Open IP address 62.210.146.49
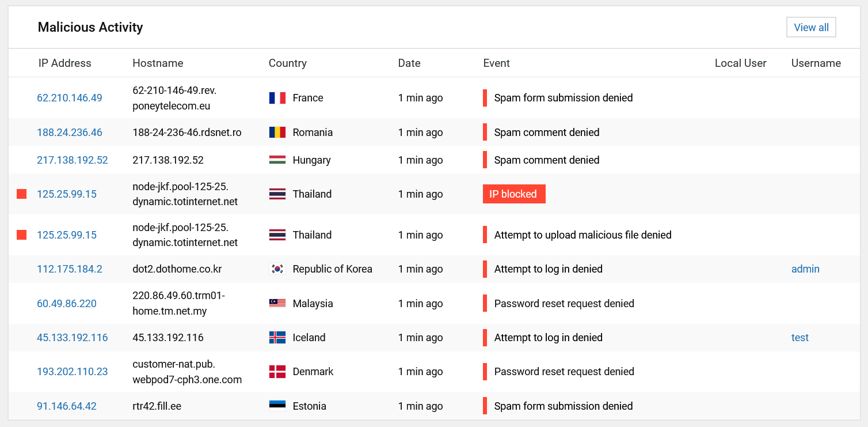The width and height of the screenshot is (868, 427). coord(70,98)
